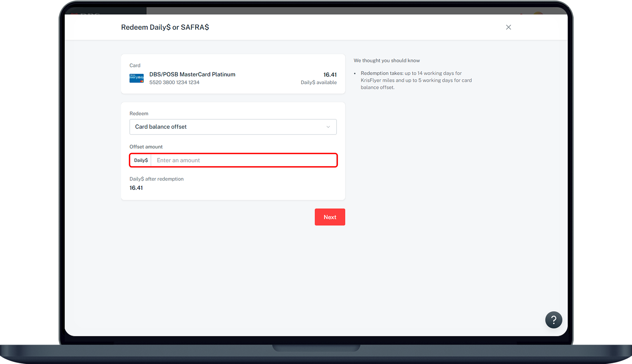
Task: Click the We thought you should know heading
Action: coord(386,61)
